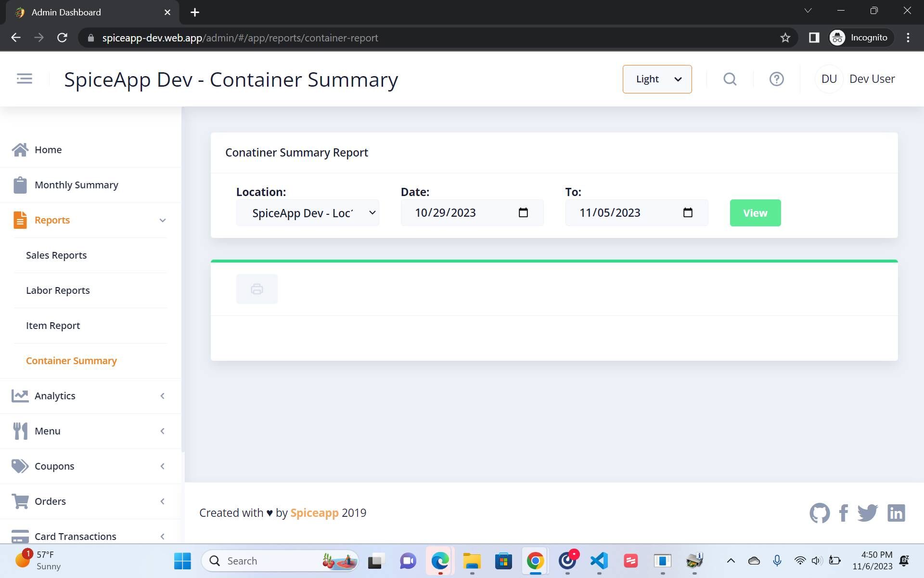
Task: Open calendar picker for start Date field
Action: [523, 212]
